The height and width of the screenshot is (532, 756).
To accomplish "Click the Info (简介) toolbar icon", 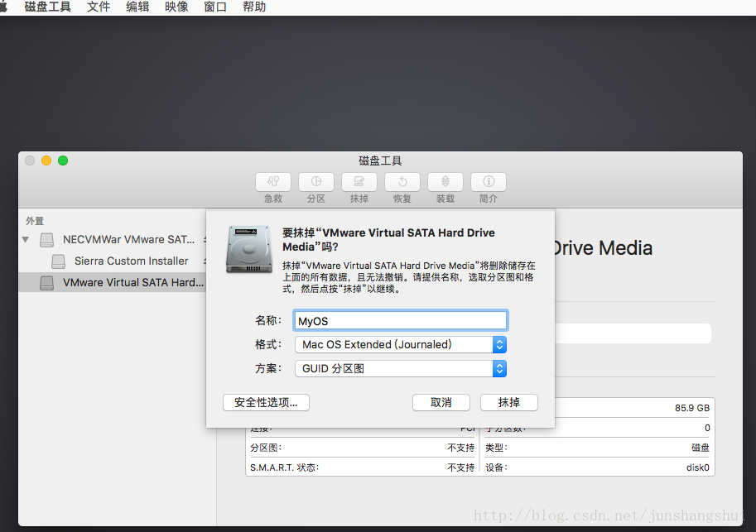I will (x=489, y=182).
